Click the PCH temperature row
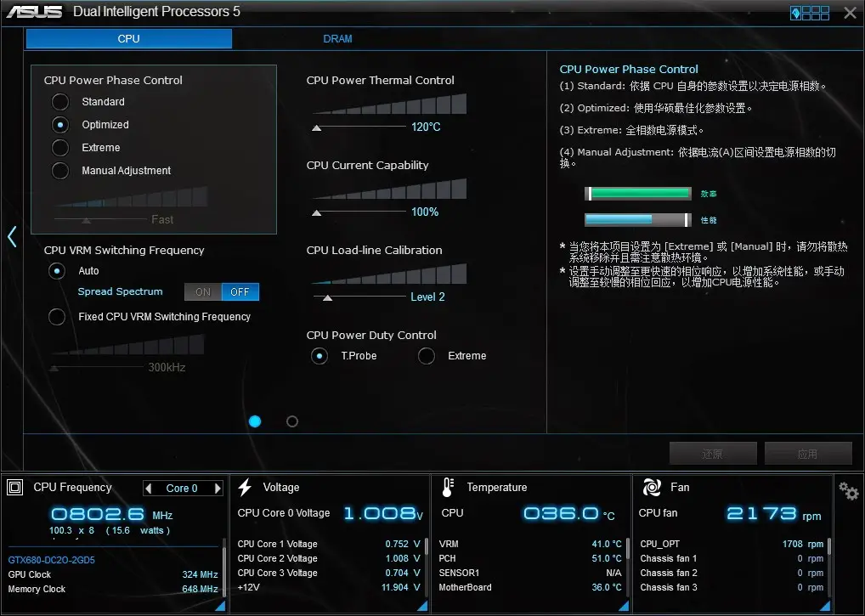The image size is (865, 616). click(530, 558)
